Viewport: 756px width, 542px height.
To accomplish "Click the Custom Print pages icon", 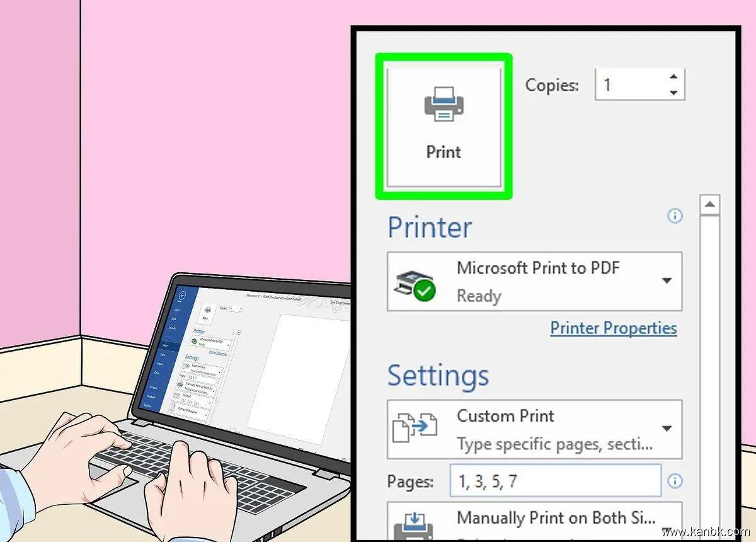I will [x=414, y=428].
